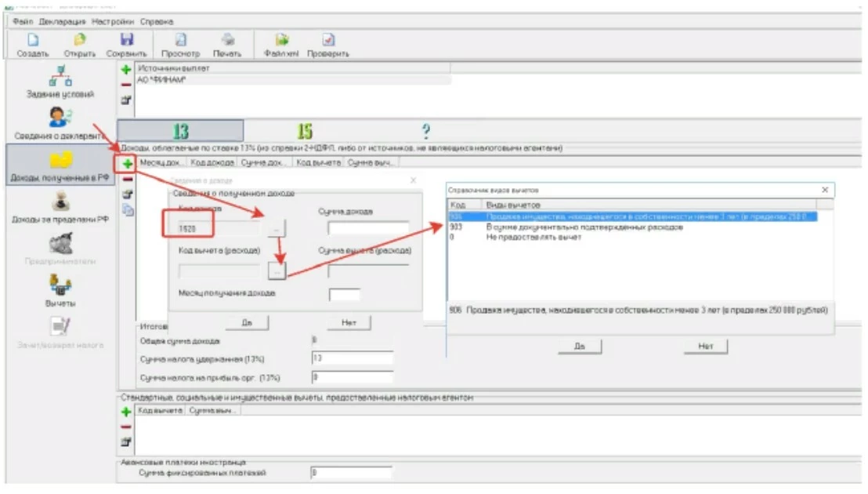
Task: Switch to the 13% rate tab
Action: point(180,132)
